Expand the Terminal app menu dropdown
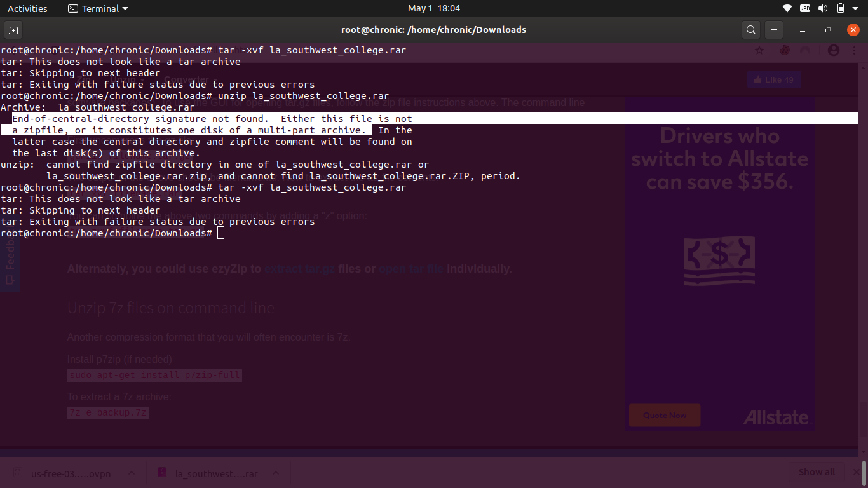The height and width of the screenshot is (488, 868). pos(98,8)
